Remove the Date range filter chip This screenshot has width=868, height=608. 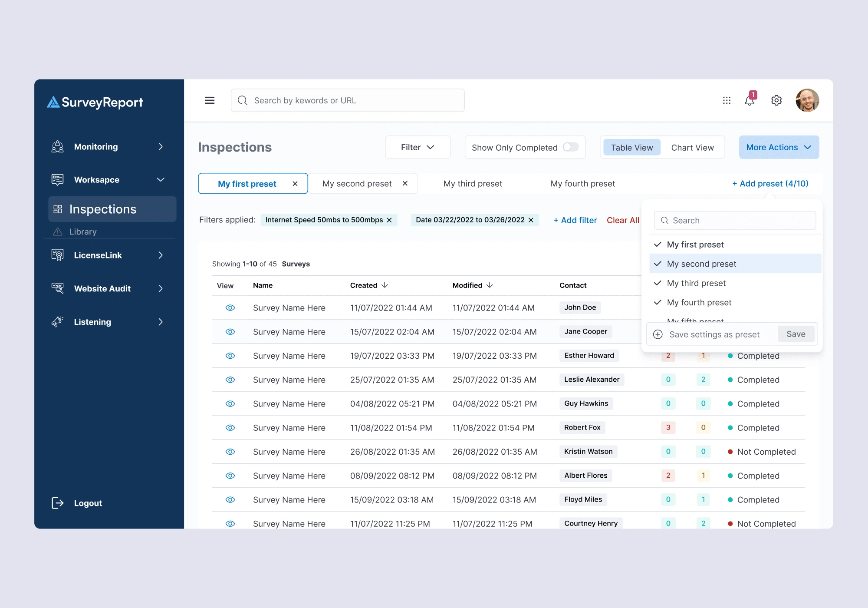point(531,220)
